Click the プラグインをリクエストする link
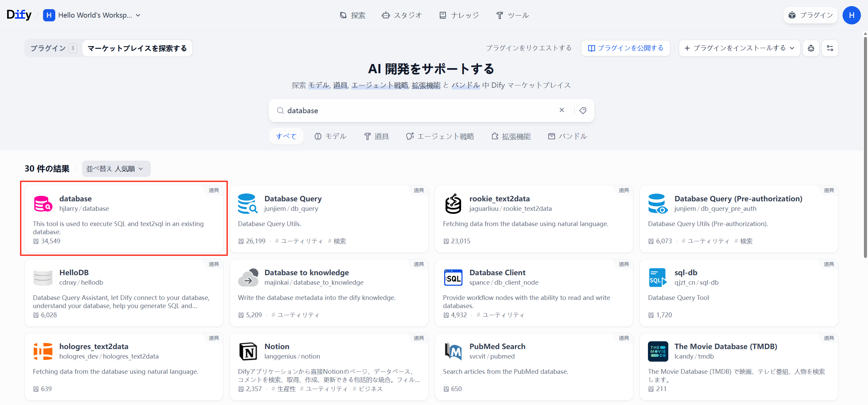The image size is (868, 405). (x=529, y=48)
